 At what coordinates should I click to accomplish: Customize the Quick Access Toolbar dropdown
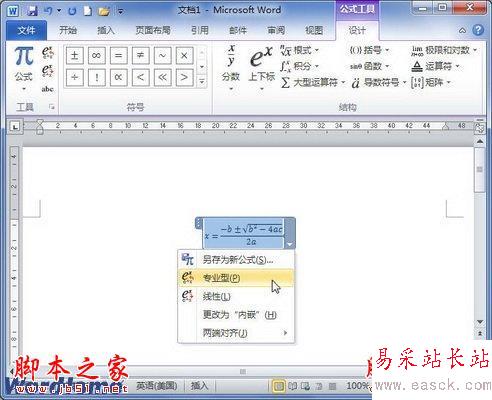(121, 11)
